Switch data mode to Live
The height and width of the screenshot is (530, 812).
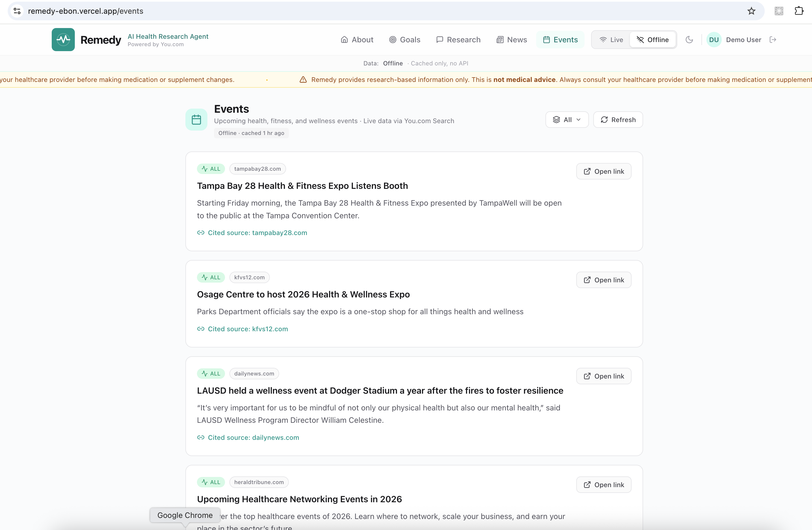611,40
